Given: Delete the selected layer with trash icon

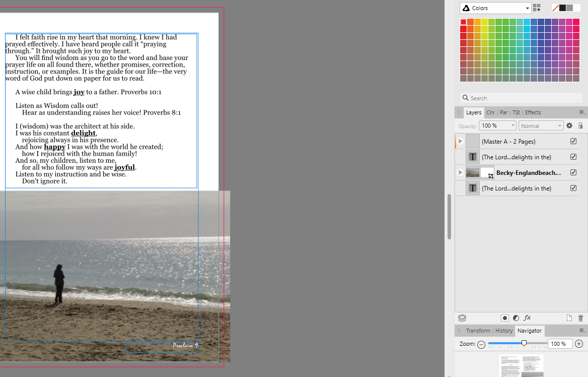Looking at the screenshot, I should coord(581,318).
